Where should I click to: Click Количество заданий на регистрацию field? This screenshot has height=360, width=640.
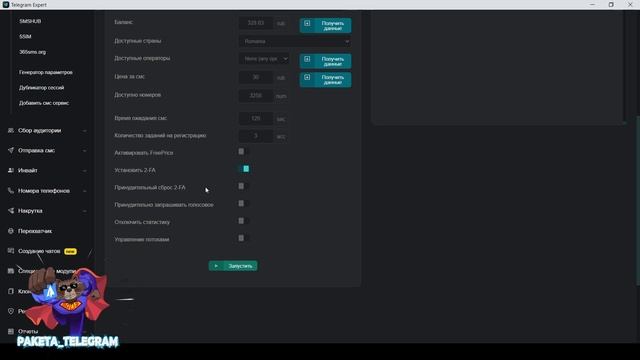coord(256,136)
